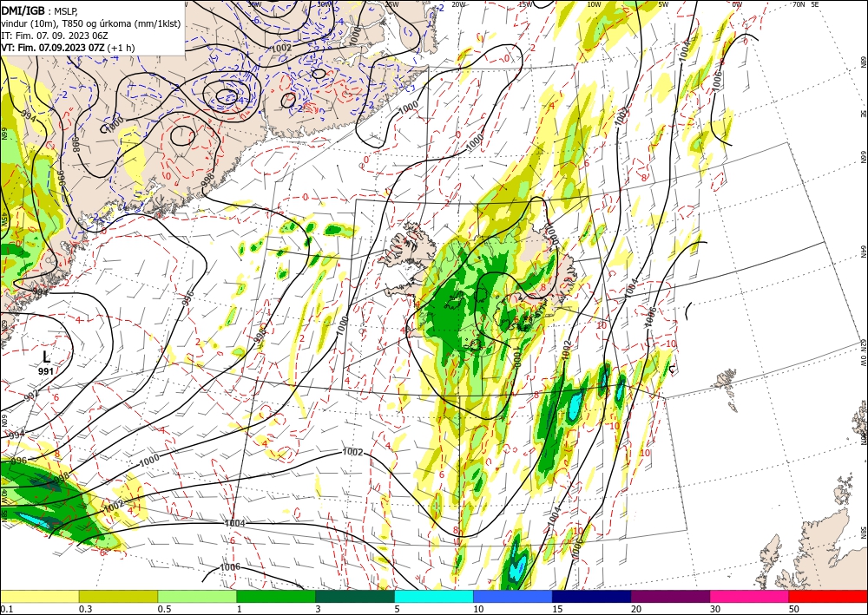Click the legend value '0.5'
The height and width of the screenshot is (615, 868).
pyautogui.click(x=164, y=609)
